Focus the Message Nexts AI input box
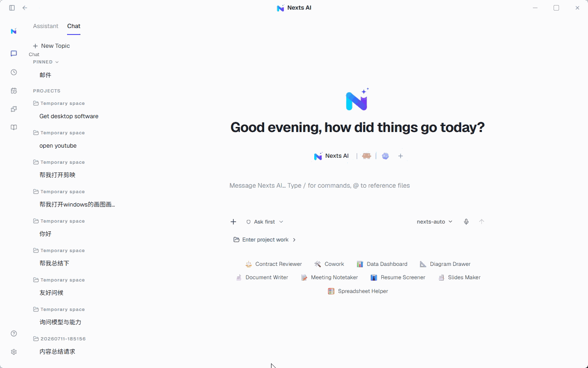This screenshot has height=368, width=588. coord(356,186)
